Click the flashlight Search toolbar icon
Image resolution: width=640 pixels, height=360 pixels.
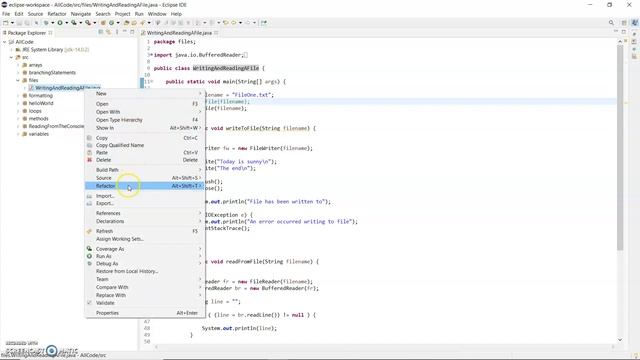pos(142,23)
